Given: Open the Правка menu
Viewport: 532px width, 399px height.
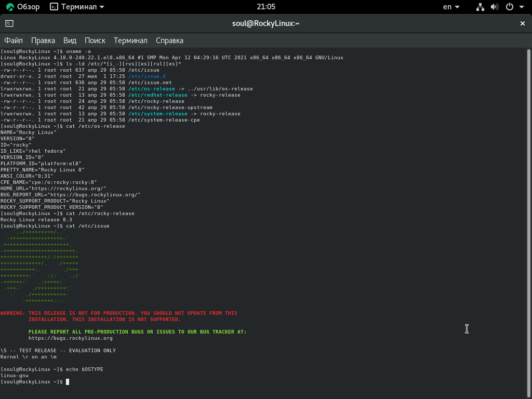Looking at the screenshot, I should (43, 41).
